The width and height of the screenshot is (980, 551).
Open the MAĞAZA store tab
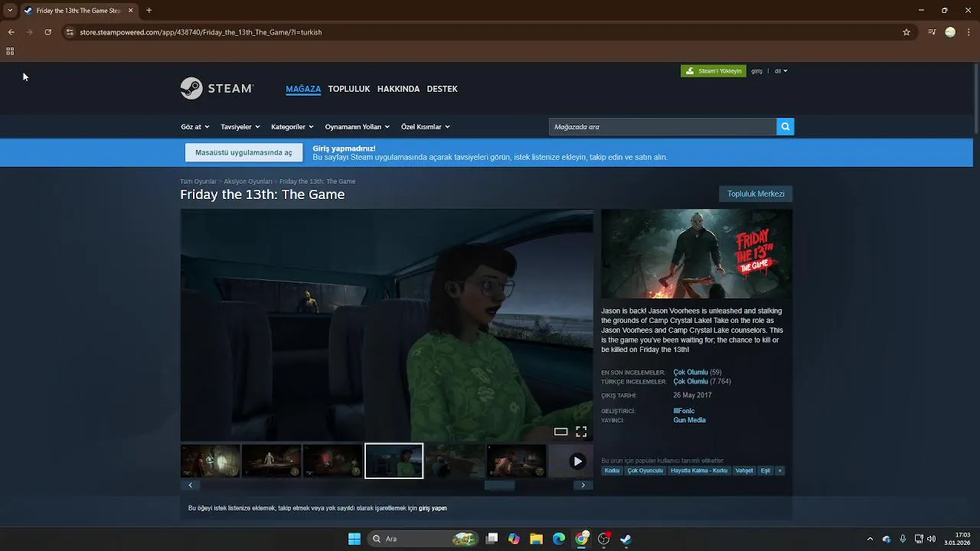tap(303, 89)
